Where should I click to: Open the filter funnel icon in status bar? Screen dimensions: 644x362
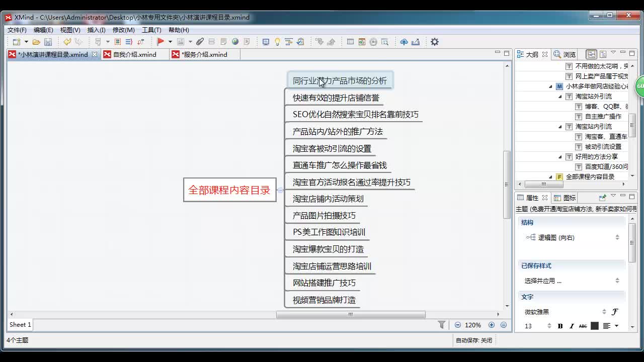(x=442, y=325)
